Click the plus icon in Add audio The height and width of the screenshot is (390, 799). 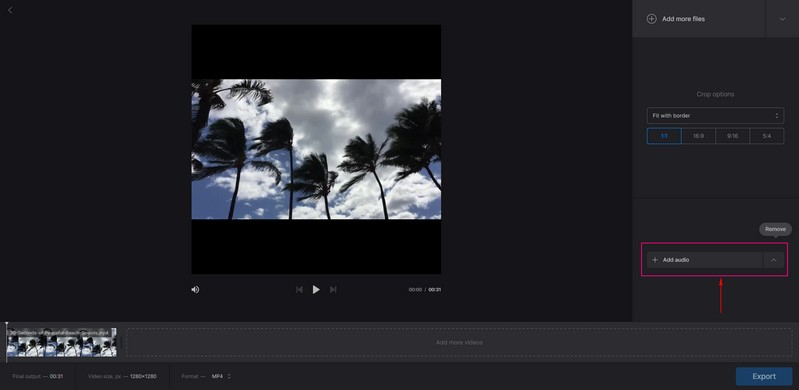[655, 260]
